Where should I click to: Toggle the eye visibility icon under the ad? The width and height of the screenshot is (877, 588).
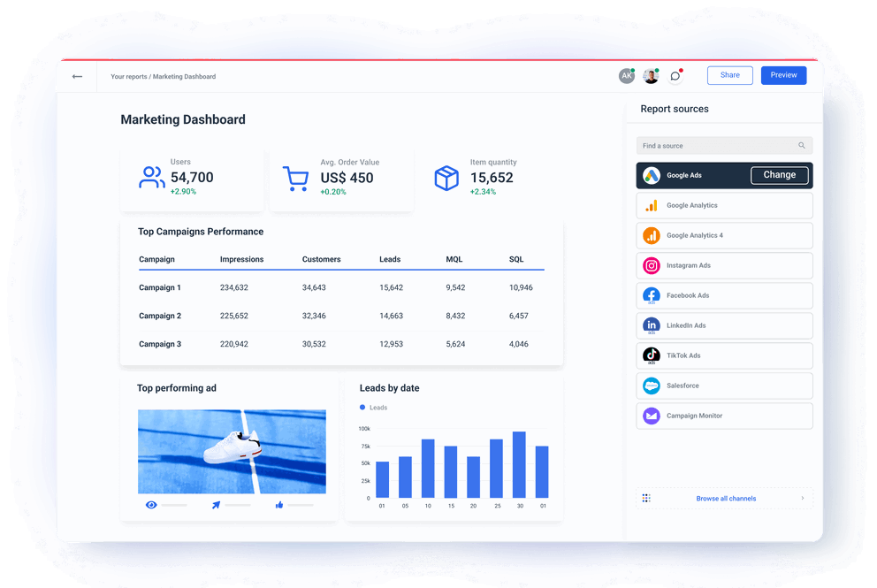pyautogui.click(x=151, y=504)
